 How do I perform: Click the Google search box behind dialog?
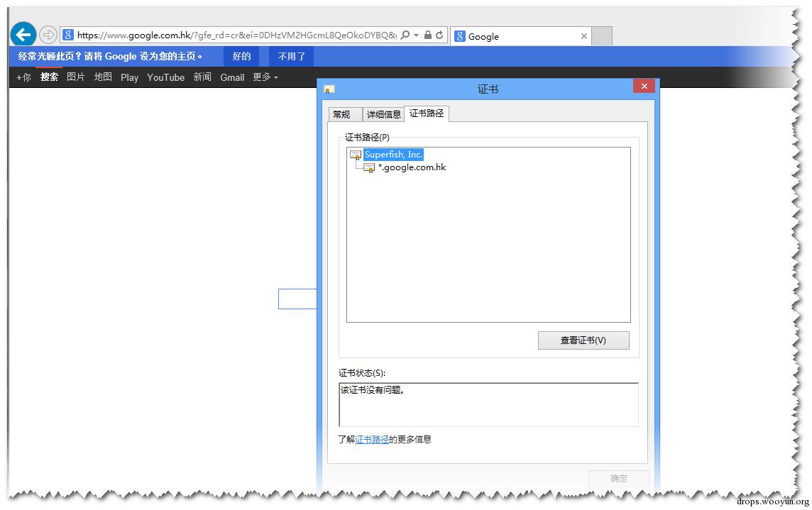pos(297,299)
